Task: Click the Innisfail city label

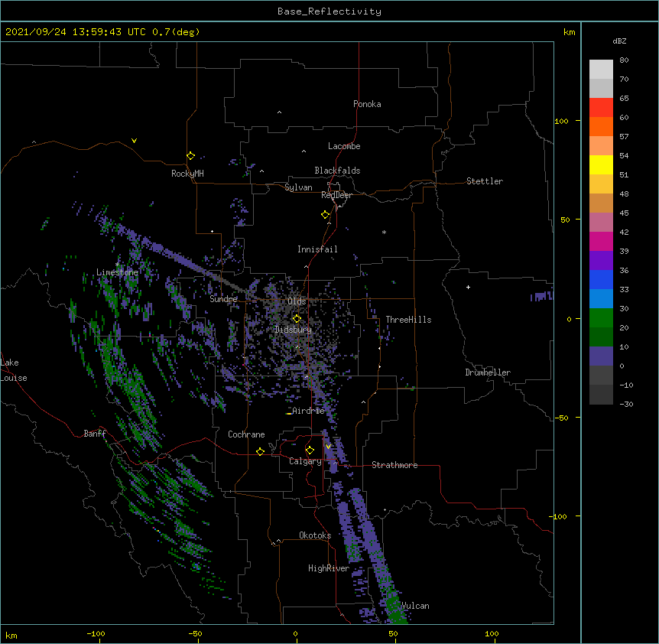Action: pos(317,249)
